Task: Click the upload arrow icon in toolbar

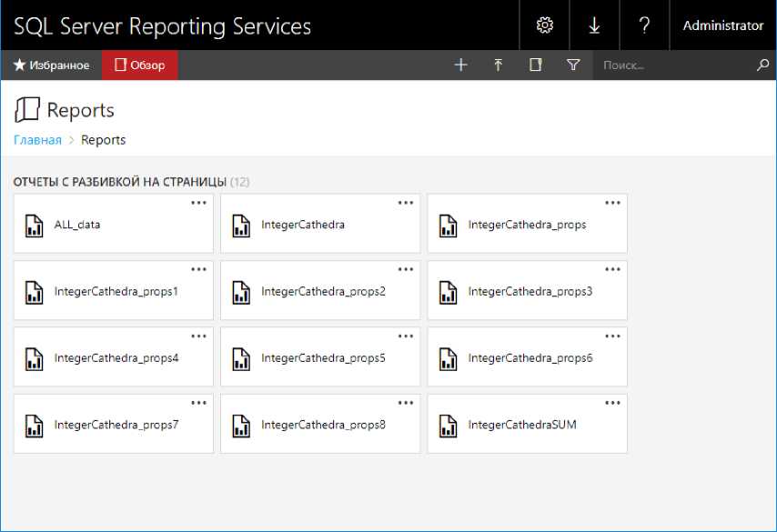Action: click(x=499, y=65)
